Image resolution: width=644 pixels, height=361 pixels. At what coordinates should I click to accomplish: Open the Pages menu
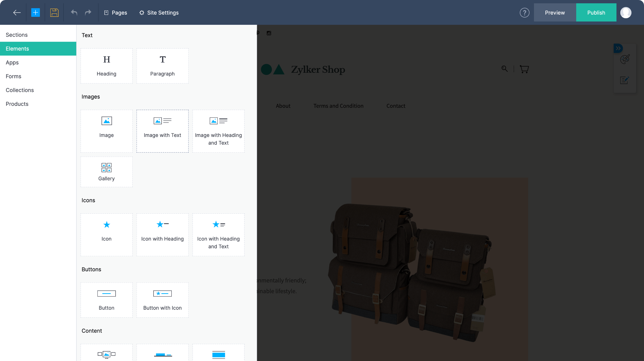pos(116,13)
